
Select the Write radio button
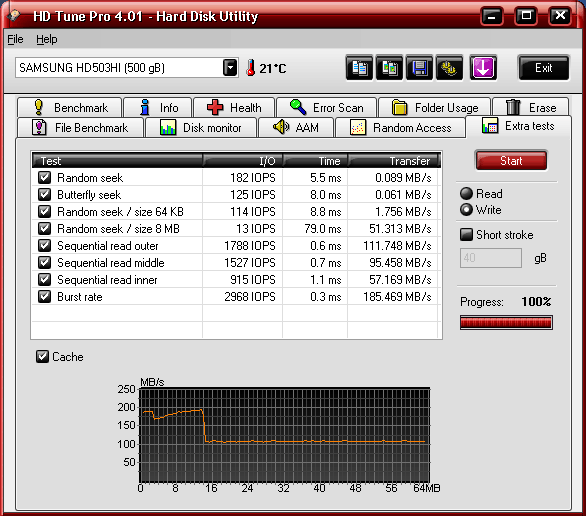[x=466, y=210]
